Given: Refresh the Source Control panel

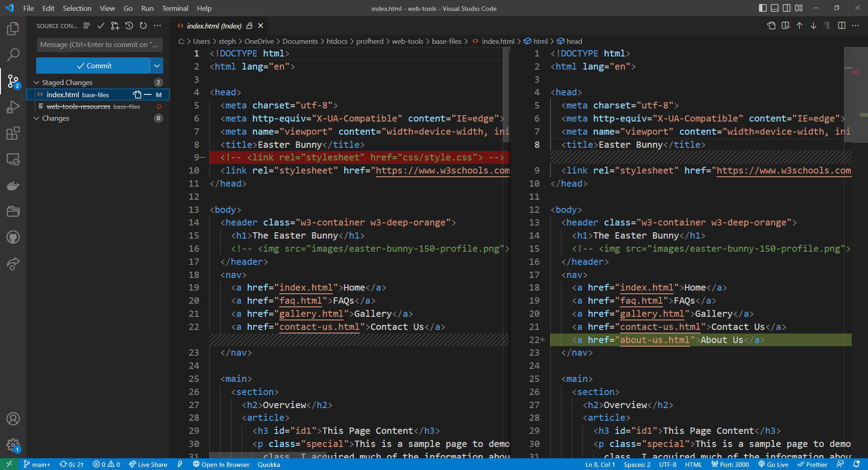Looking at the screenshot, I should 143,26.
